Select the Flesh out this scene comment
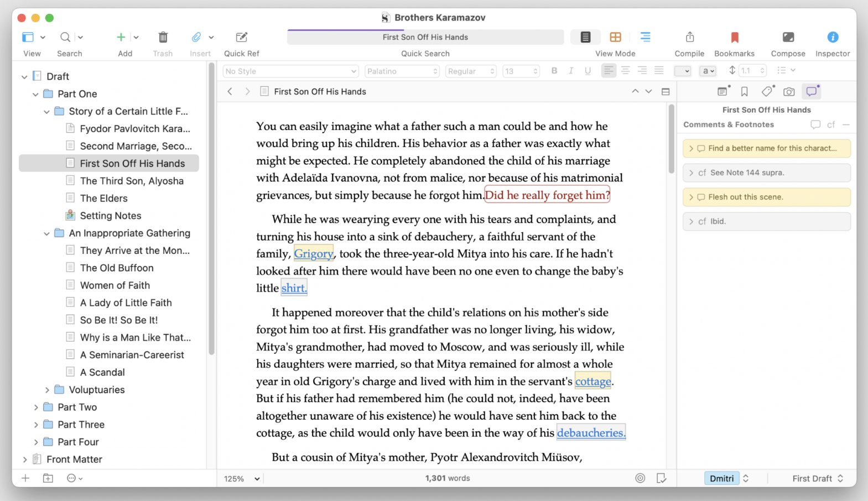This screenshot has height=501, width=868. click(x=766, y=197)
